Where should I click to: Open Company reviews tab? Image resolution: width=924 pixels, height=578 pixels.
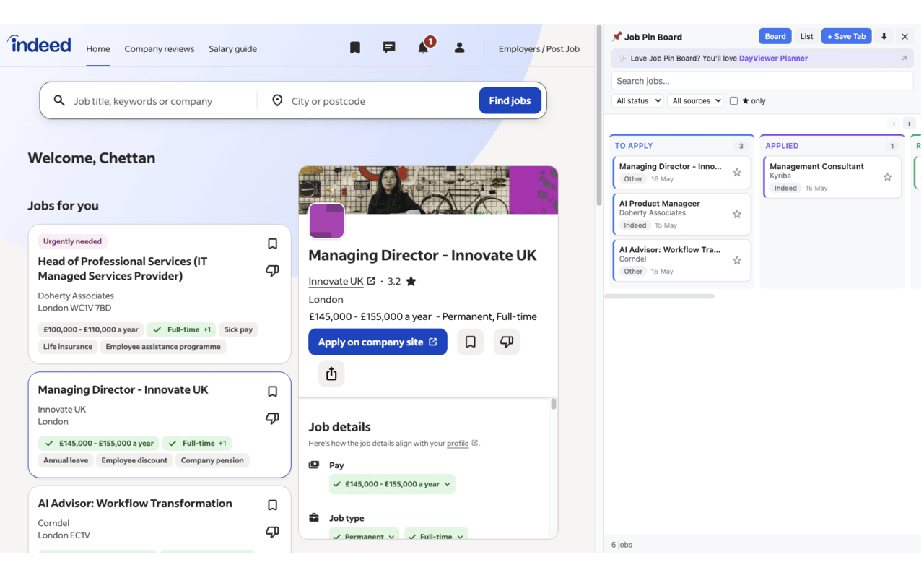160,49
